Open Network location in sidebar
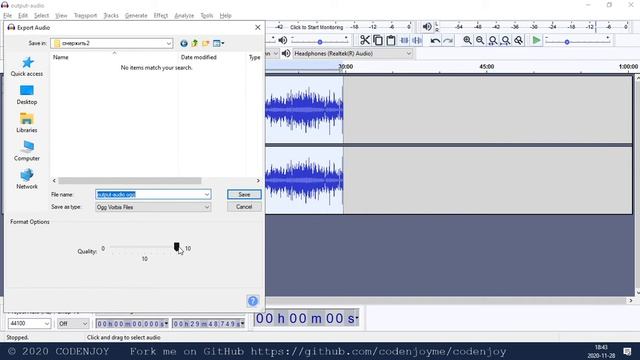The image size is (640, 360). point(27,179)
